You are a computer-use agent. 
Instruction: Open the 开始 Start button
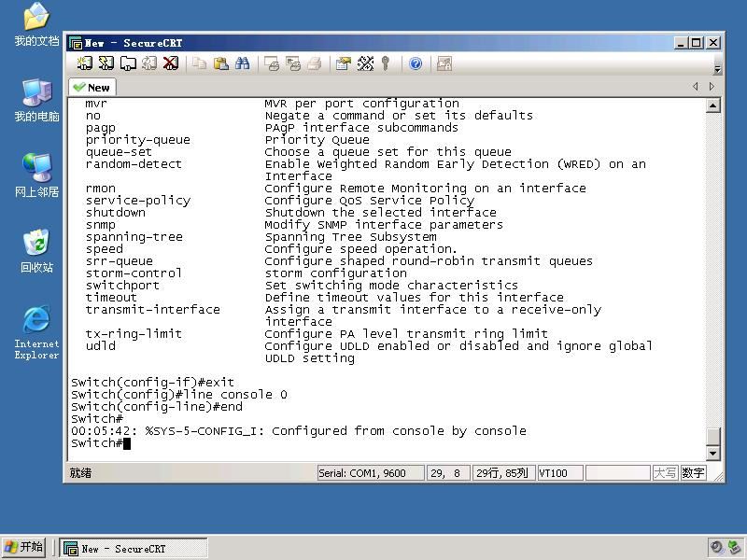point(24,547)
